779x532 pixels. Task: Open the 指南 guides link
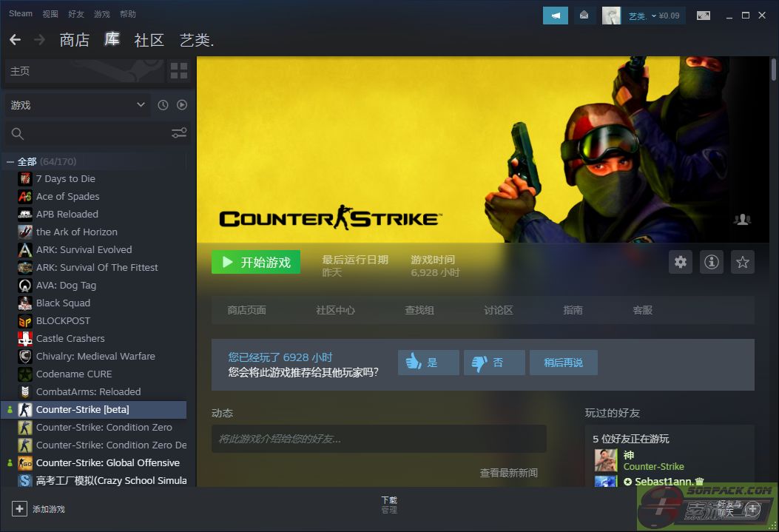(573, 311)
